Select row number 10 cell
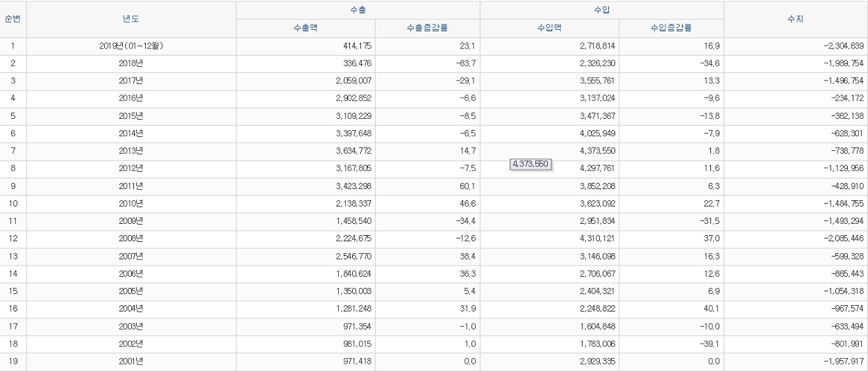The width and height of the screenshot is (868, 372). pyautogui.click(x=13, y=204)
